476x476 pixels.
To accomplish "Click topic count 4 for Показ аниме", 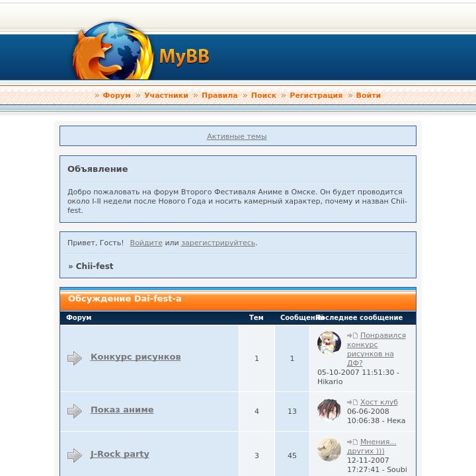I will pyautogui.click(x=257, y=411).
